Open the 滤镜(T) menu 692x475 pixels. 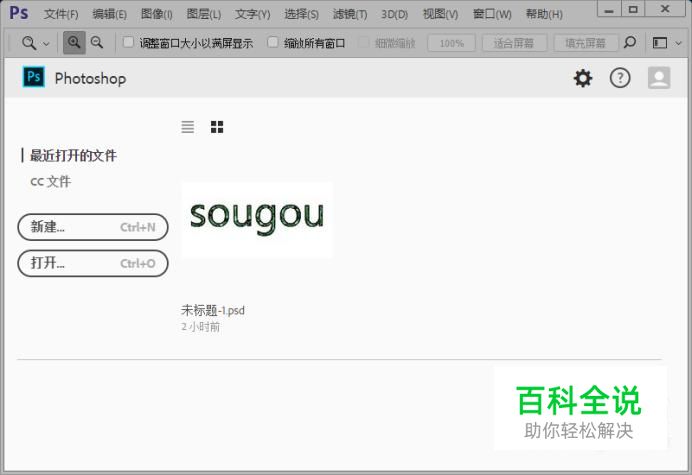coord(350,14)
